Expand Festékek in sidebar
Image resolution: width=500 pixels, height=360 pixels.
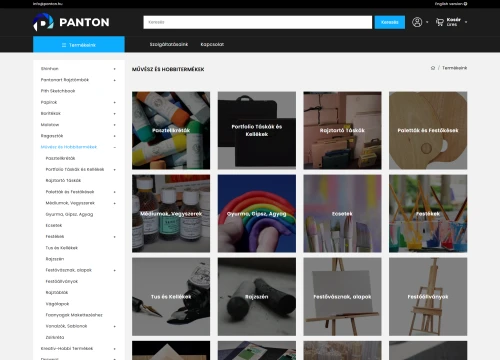[114, 237]
